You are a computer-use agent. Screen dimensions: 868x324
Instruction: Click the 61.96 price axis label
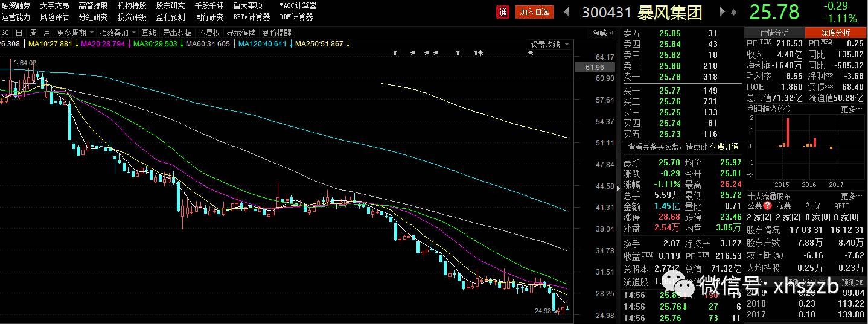tap(595, 68)
